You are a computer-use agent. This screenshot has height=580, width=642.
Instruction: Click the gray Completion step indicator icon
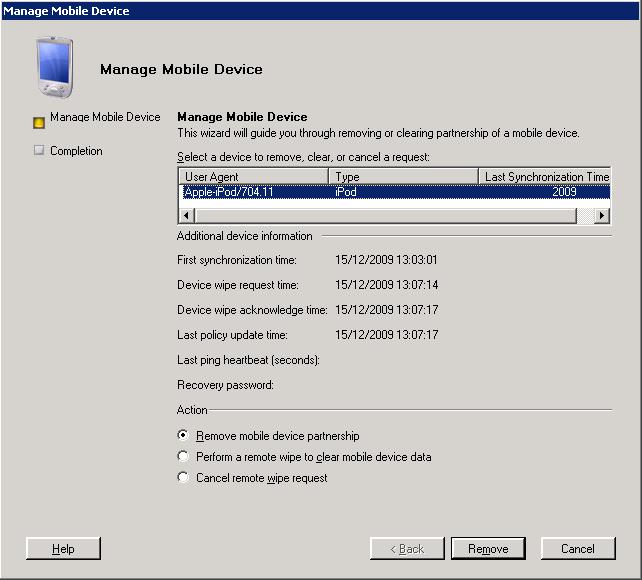coord(39,151)
